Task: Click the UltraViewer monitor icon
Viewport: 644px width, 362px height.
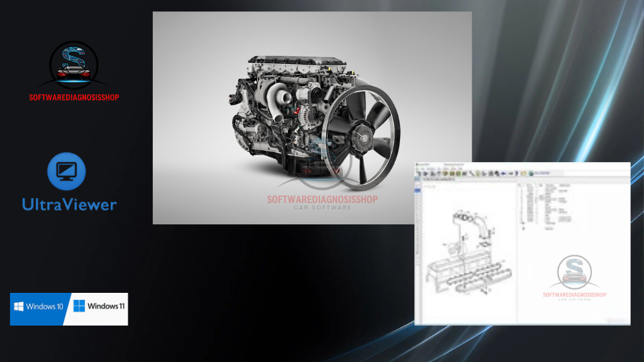Action: click(67, 172)
